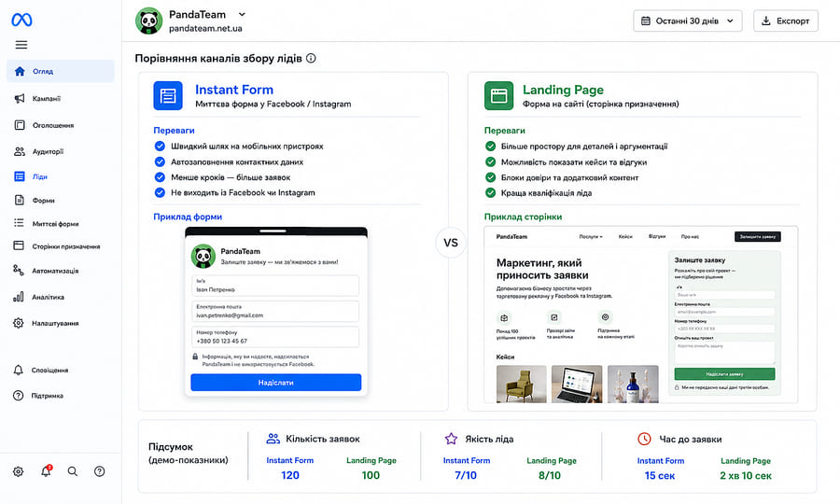
Task: Click check icon for Не виходить із Facebook
Action: tap(160, 193)
